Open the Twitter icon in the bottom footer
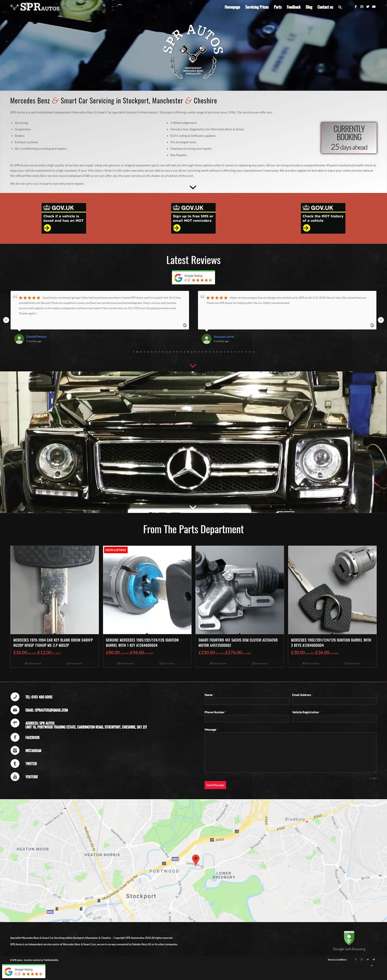The image size is (387, 980). pos(368,960)
